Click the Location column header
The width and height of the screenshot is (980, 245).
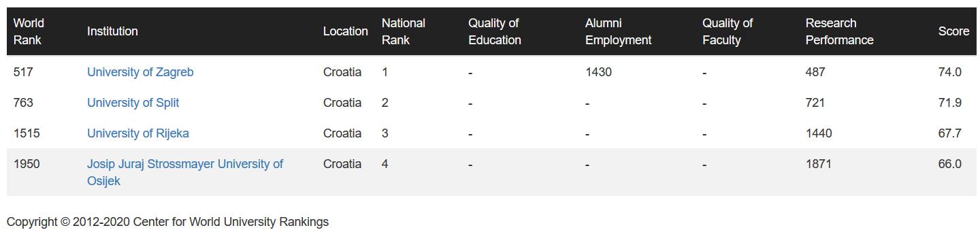(346, 31)
